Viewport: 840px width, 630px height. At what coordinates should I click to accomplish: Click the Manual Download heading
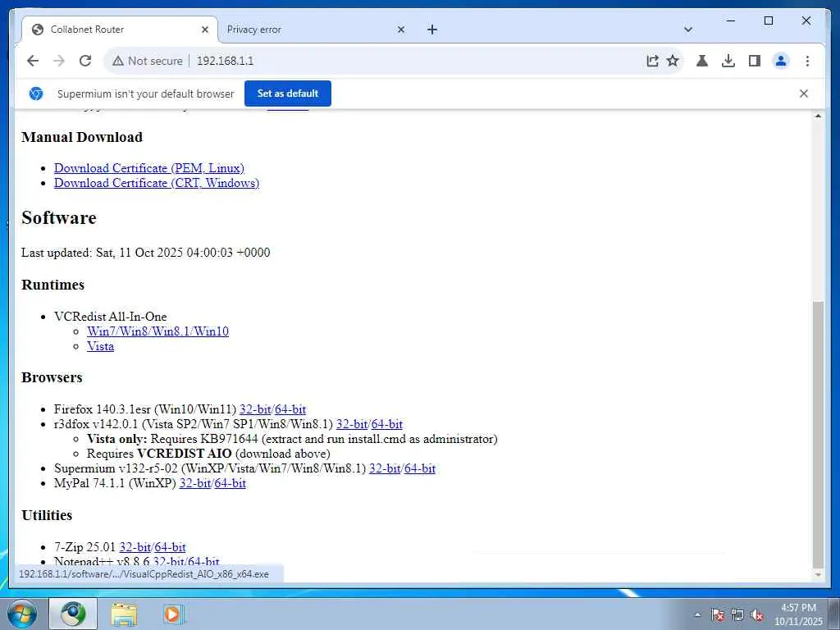82,137
